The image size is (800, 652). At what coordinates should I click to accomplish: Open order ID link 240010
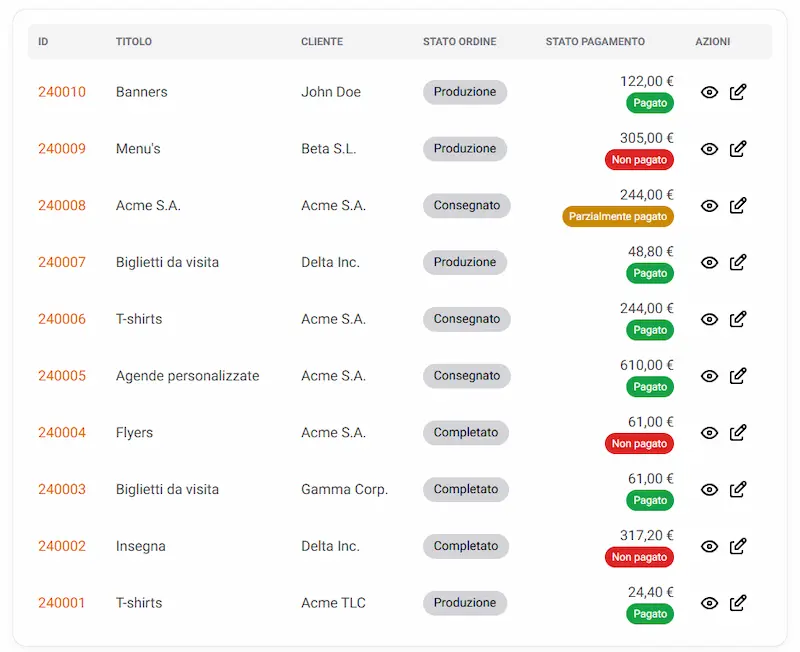tap(62, 92)
